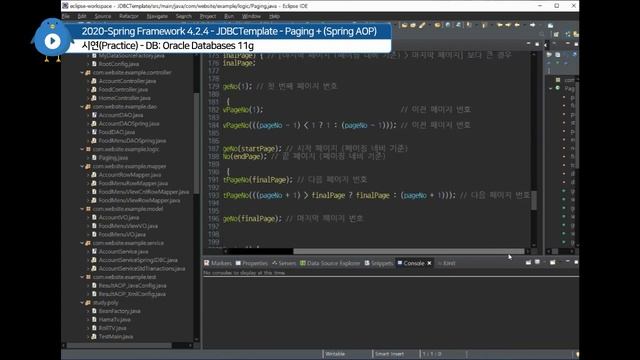Select FoodDAO.java in the explorer
Viewport: 640px width, 360px height.
(x=117, y=132)
